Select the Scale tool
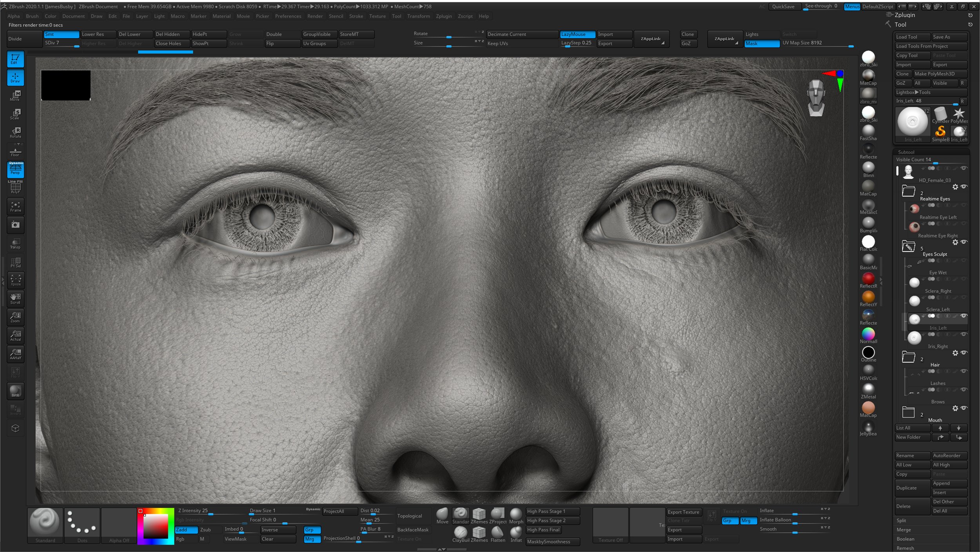Viewport: 980px width, 552px height. pos(15,114)
